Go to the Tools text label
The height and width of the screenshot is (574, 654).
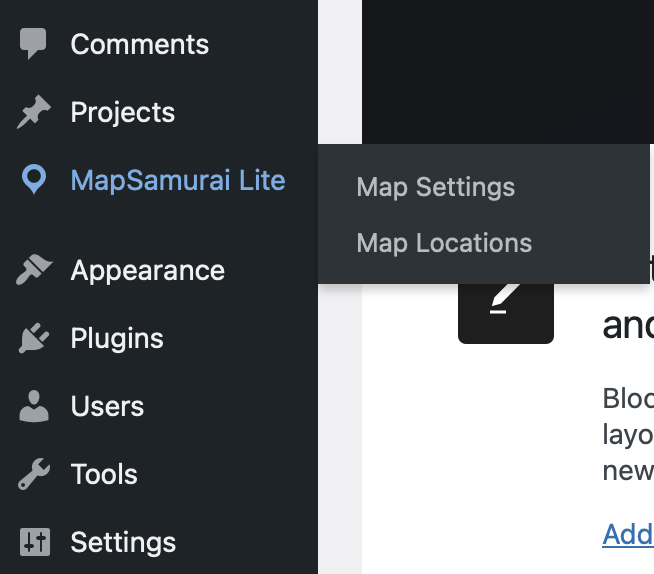[104, 475]
